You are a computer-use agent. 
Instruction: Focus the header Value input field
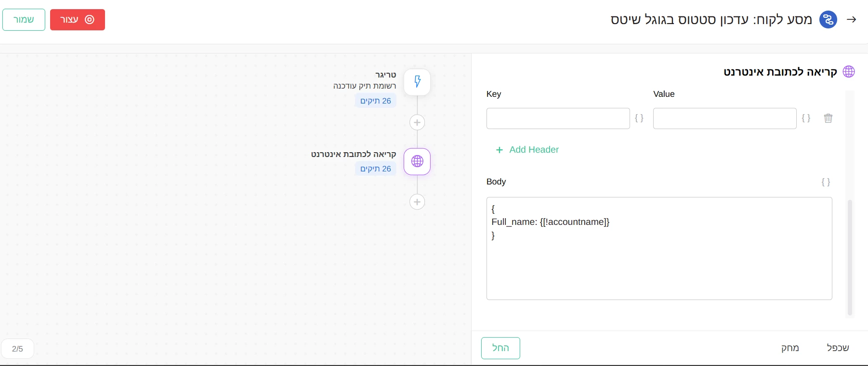click(x=724, y=118)
